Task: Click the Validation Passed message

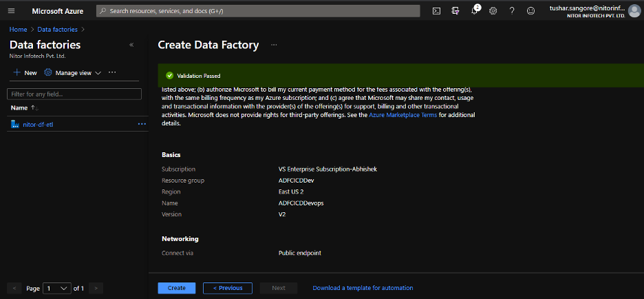Action: click(x=199, y=76)
